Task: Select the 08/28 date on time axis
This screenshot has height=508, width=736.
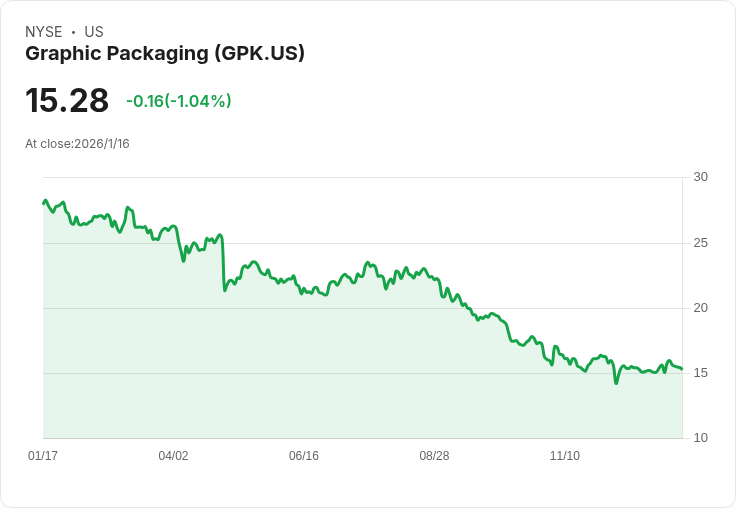Action: pyautogui.click(x=434, y=456)
